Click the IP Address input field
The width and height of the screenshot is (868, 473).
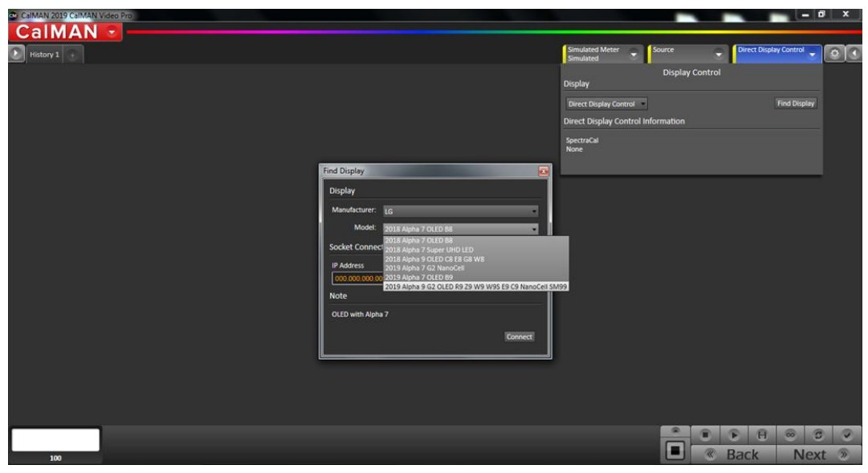(357, 279)
